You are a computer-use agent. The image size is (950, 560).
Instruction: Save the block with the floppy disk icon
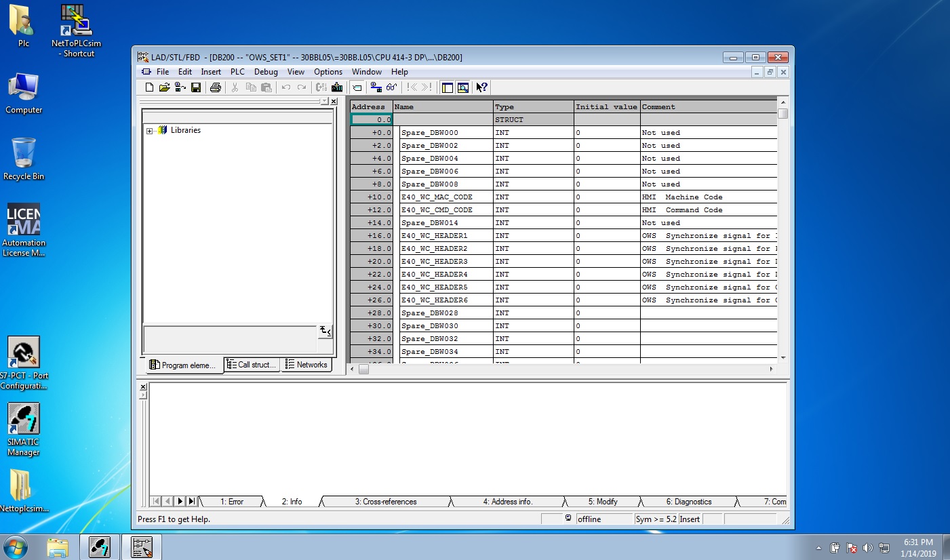196,87
